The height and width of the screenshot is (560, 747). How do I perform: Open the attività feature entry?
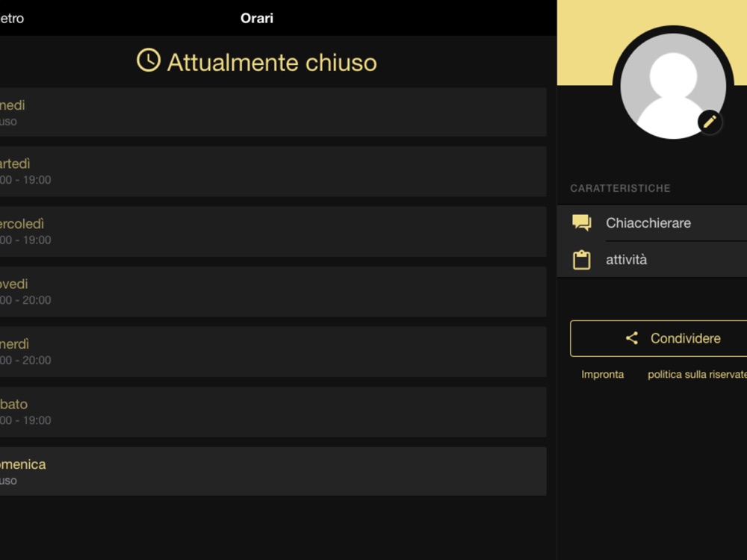(x=627, y=260)
